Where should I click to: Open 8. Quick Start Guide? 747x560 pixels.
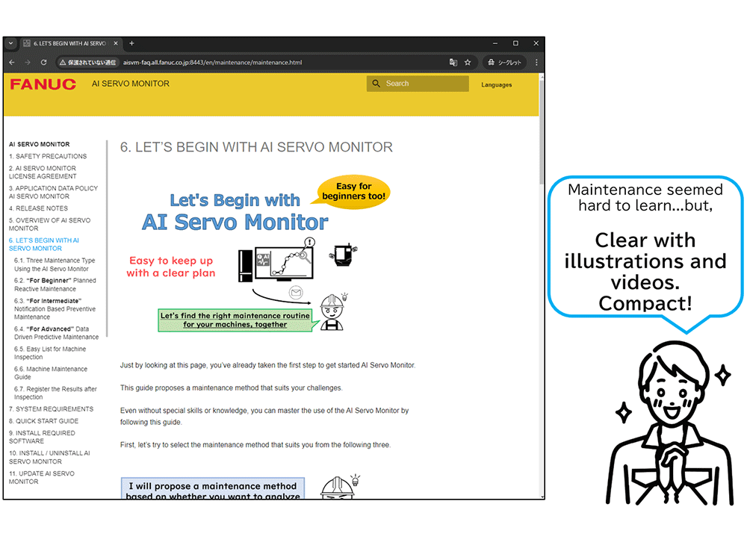tap(43, 421)
